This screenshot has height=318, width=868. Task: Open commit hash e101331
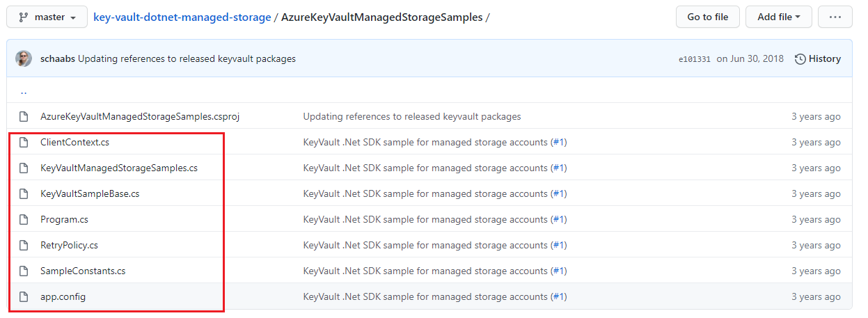pyautogui.click(x=694, y=60)
